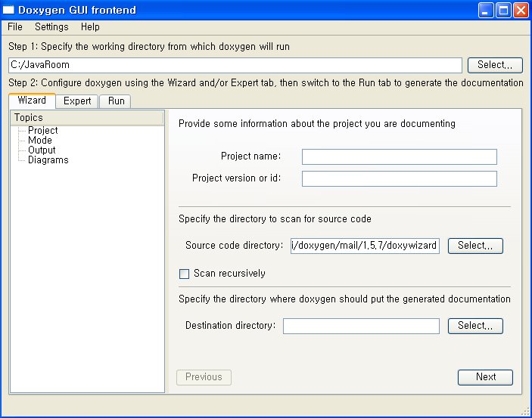Click Select button for working directory
Viewport: 532px width, 418px height.
coord(495,65)
